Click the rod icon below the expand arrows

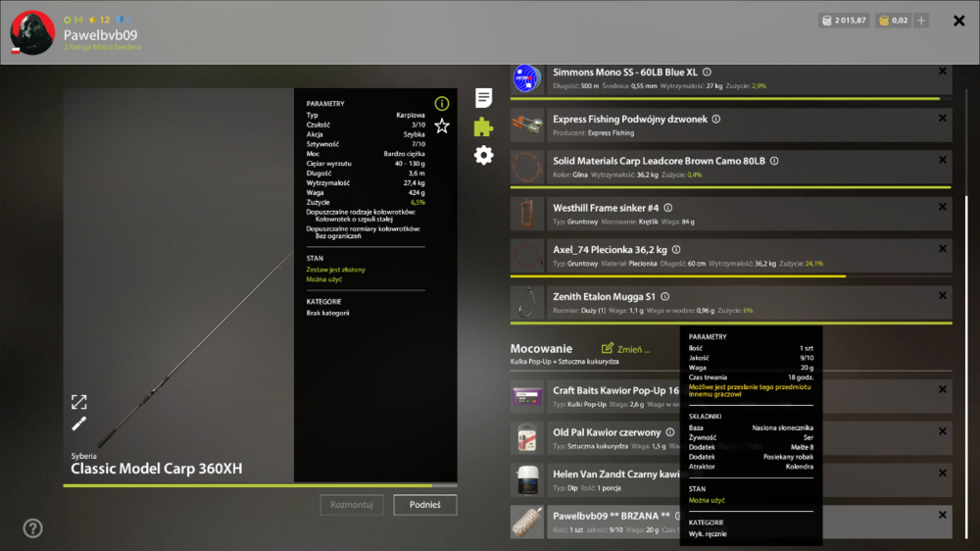click(78, 424)
